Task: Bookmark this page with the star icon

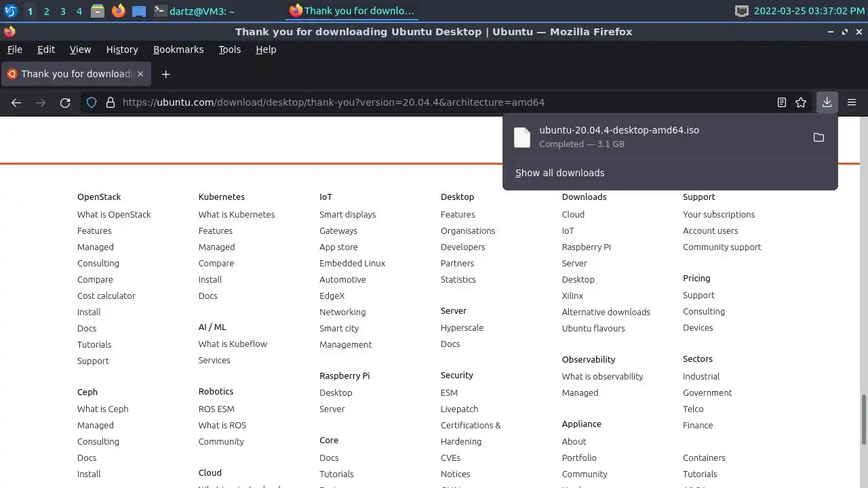Action: coord(801,102)
